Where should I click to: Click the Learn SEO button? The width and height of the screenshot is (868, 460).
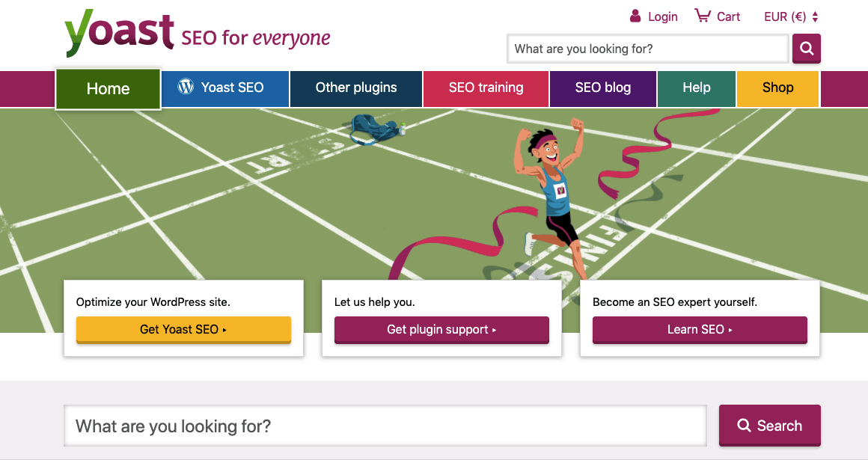[x=700, y=330]
